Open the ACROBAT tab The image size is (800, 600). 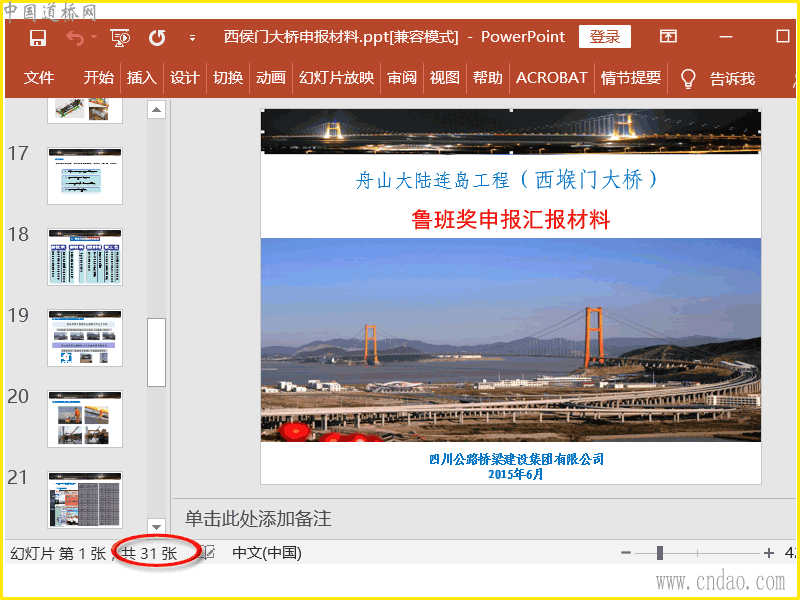[552, 78]
